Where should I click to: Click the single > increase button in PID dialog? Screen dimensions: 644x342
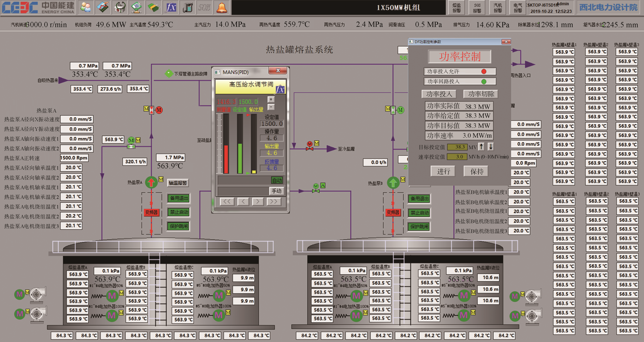tap(258, 201)
